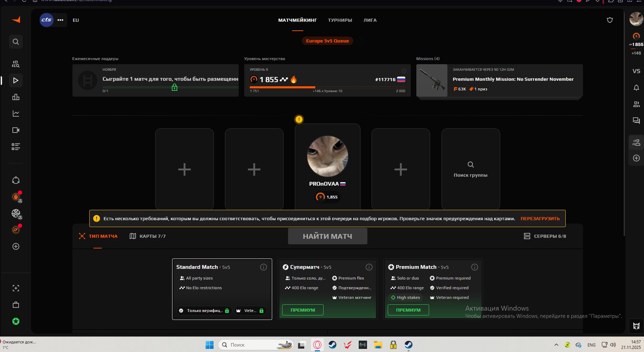Open the statistics bar-chart panel
644x352 pixels.
tap(16, 97)
